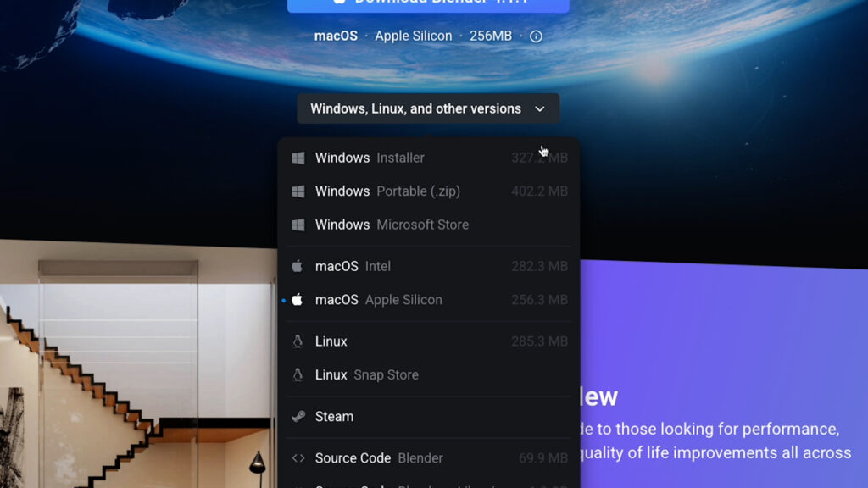Click the Steam logo icon
Screen dimensions: 868x488
(298, 416)
